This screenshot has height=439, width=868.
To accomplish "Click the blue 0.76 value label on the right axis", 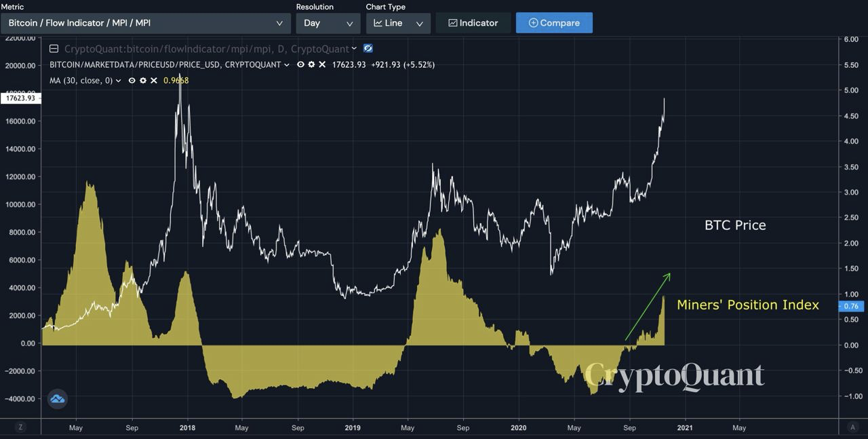I will [x=851, y=307].
